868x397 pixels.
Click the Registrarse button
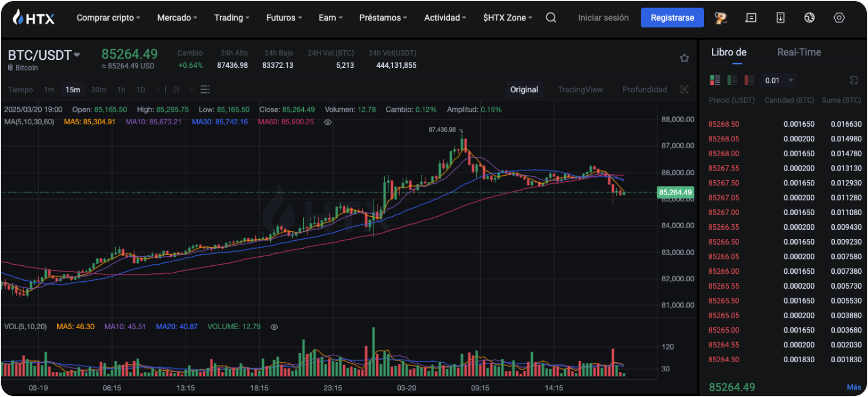pos(672,18)
